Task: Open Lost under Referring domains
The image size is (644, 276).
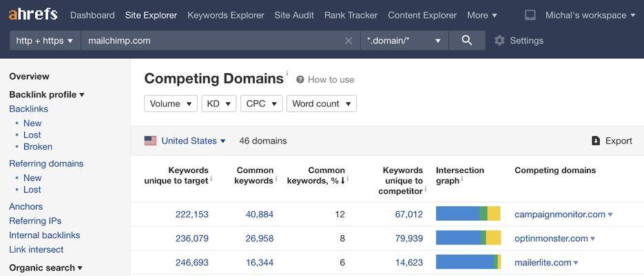Action: coord(32,190)
